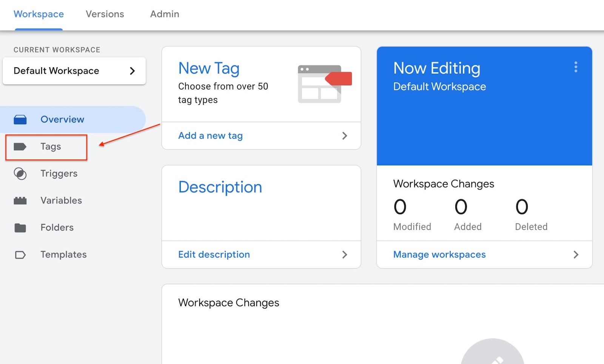Click the Description heading
The height and width of the screenshot is (364, 604).
tap(220, 187)
